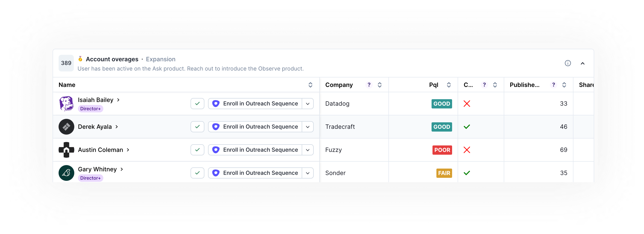644x234 pixels.
Task: Sort the table by Name column
Action: click(x=310, y=85)
